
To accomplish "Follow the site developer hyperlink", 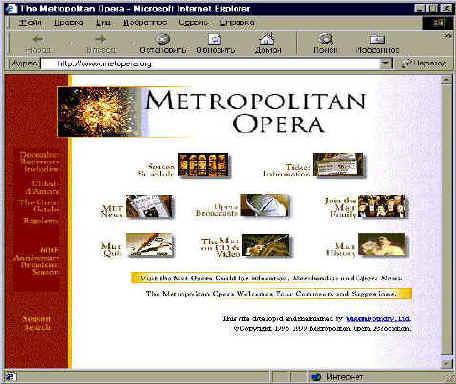I will (x=378, y=319).
